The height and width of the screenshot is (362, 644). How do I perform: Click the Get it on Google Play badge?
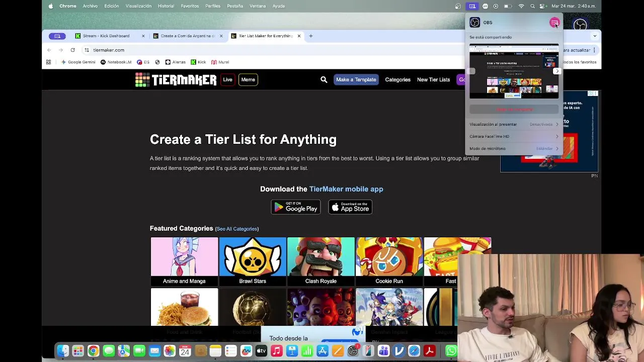[296, 207]
